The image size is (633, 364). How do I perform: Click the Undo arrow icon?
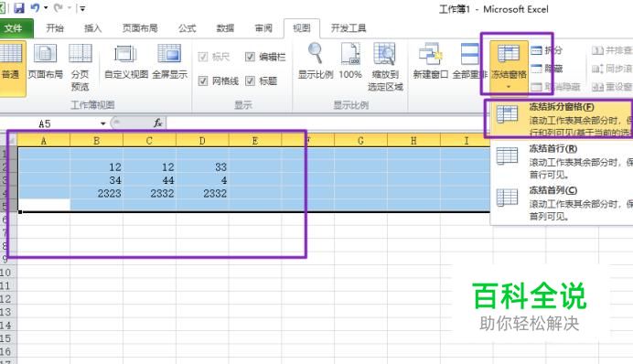(35, 7)
